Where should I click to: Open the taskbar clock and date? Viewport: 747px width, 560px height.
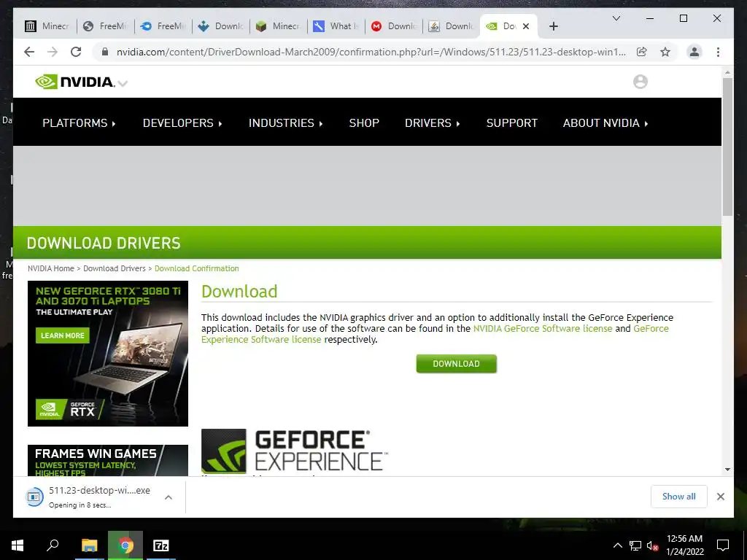684,545
